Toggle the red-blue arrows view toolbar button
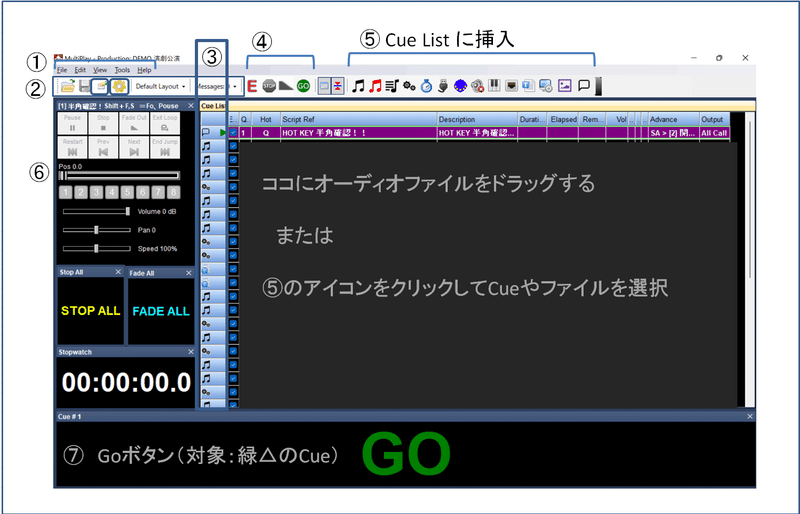 pyautogui.click(x=338, y=86)
